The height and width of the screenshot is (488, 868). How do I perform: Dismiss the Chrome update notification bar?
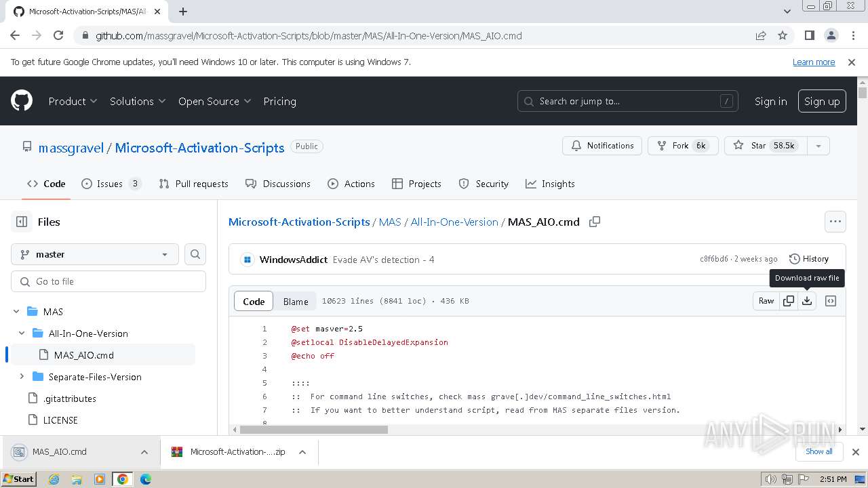(852, 62)
